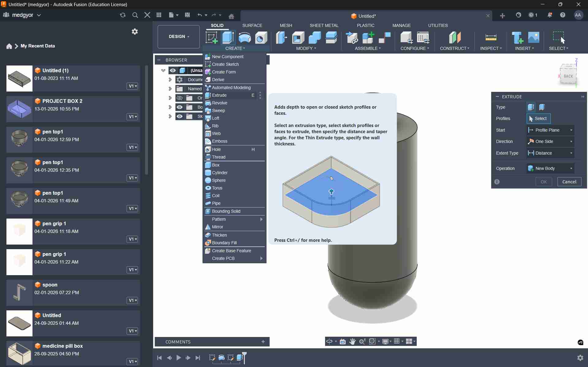Choose Sweep from the Create menu
This screenshot has width=588, height=367.
(218, 110)
